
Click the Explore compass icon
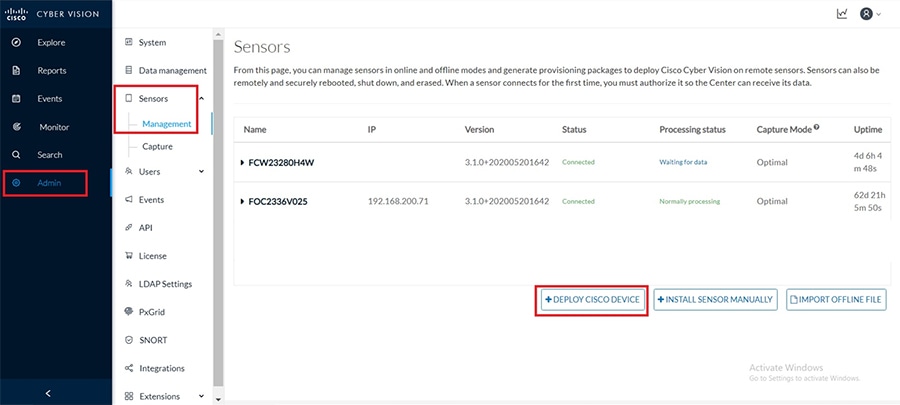click(17, 42)
